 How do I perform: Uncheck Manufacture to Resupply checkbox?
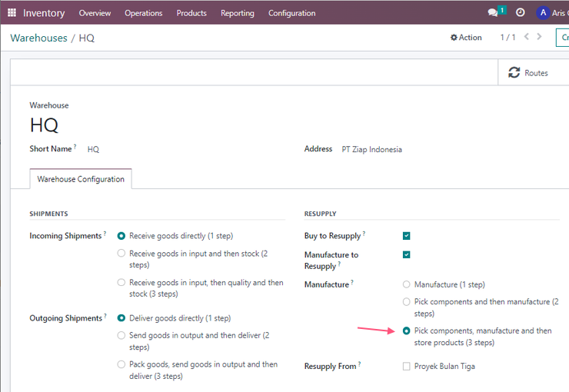(407, 254)
